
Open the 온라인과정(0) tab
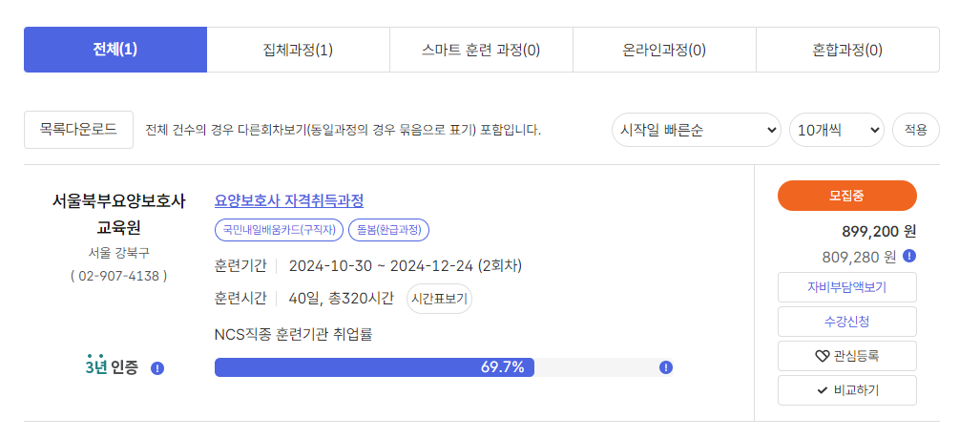coord(664,50)
